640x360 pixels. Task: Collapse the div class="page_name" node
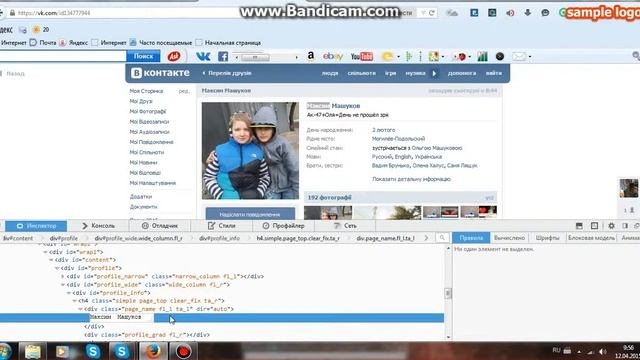(80, 309)
